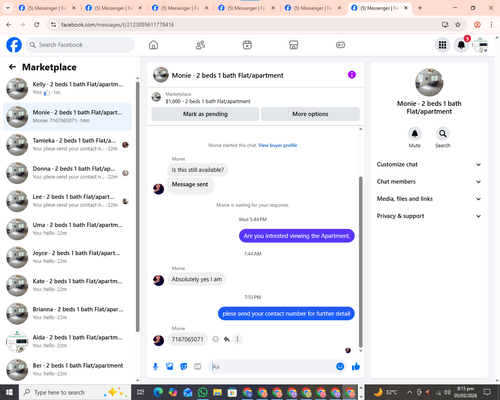
Task: Expand Privacy & support section
Action: pos(429,216)
